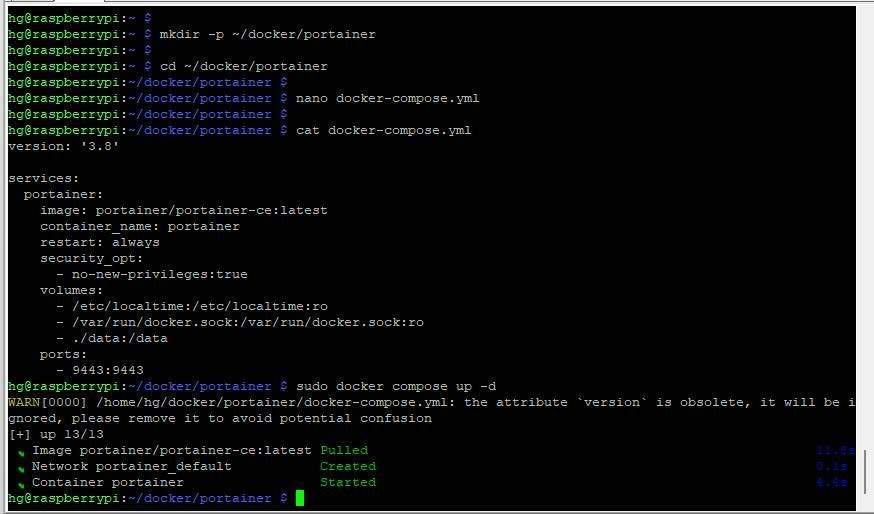Viewport: 874px width, 514px height.
Task: Click the 'gnored, please remove it' warning line
Action: click(220, 419)
